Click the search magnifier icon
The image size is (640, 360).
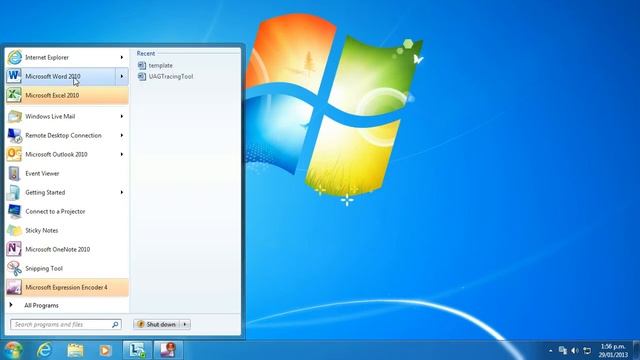click(115, 324)
